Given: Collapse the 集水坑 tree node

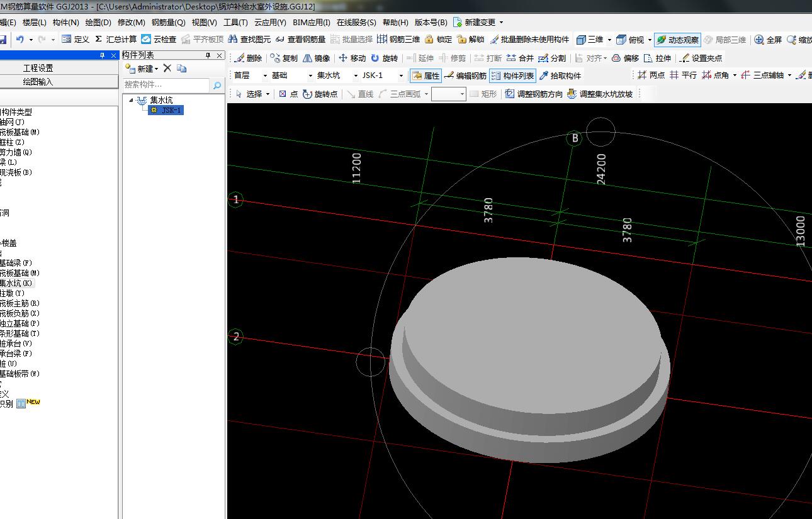Looking at the screenshot, I should (x=131, y=100).
